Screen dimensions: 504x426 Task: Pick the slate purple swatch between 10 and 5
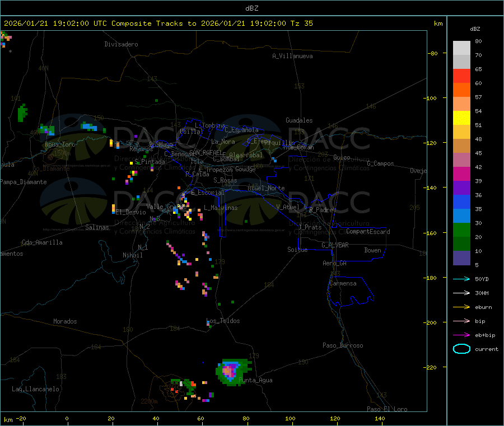pos(461,258)
